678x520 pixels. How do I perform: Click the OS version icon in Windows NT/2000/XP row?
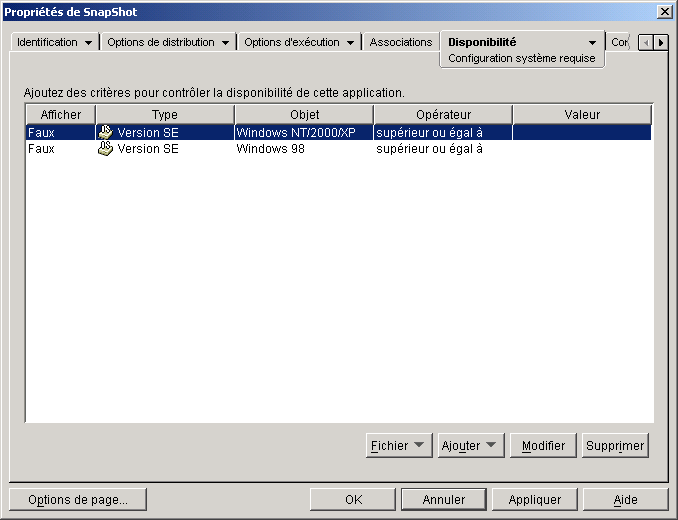click(x=105, y=132)
